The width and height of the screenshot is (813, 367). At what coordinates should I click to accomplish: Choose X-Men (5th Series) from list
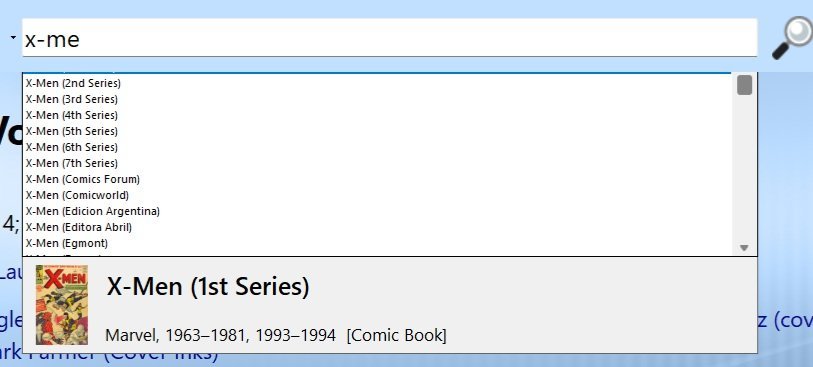[377, 131]
